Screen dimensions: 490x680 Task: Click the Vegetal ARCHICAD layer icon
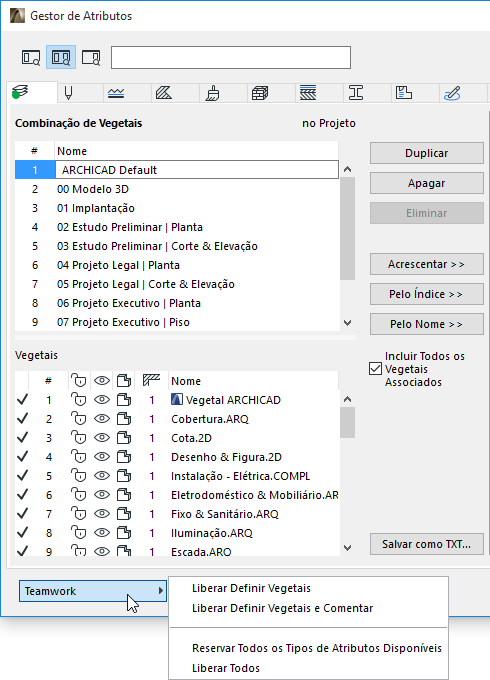tap(176, 399)
